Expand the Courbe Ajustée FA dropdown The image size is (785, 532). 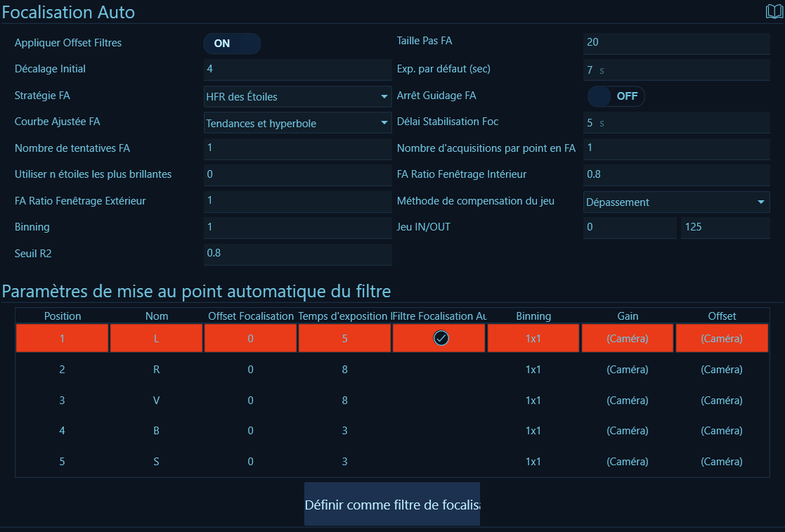click(297, 123)
